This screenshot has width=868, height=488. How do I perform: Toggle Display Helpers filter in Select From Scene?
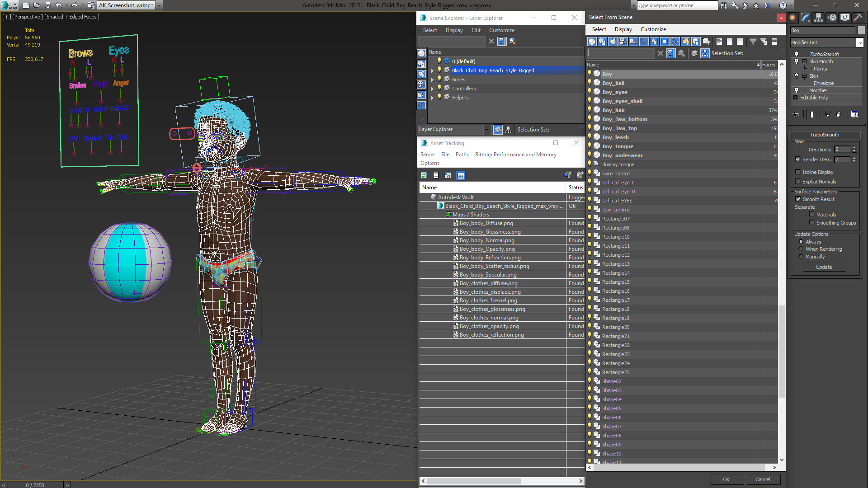633,42
